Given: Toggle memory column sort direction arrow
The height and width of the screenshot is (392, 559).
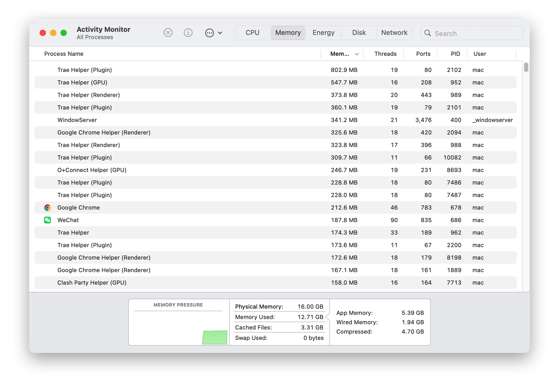Looking at the screenshot, I should pyautogui.click(x=357, y=54).
